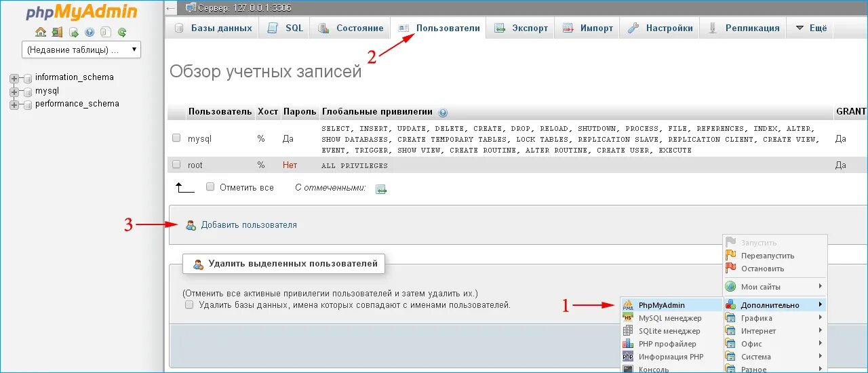Click the Пользователь column header
Image resolution: width=868 pixels, height=373 pixels.
220,111
